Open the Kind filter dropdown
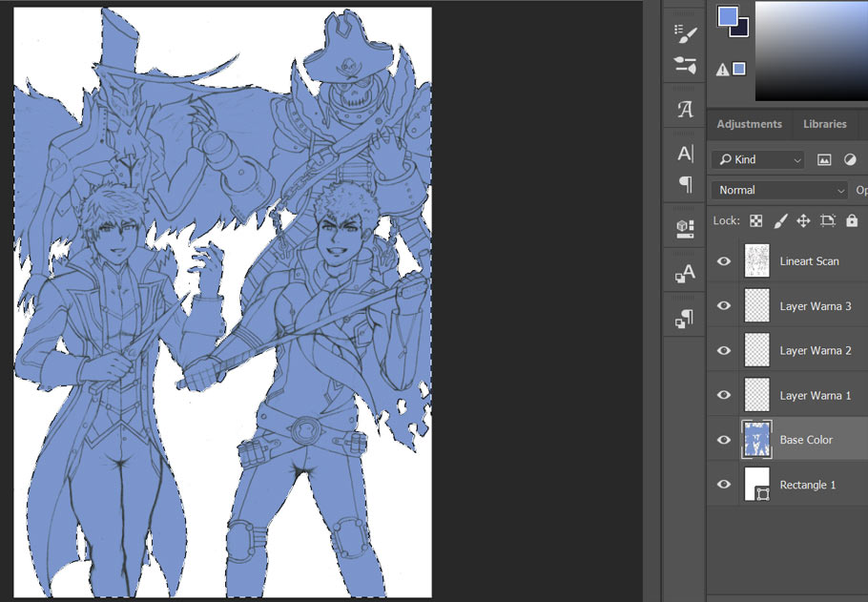The width and height of the screenshot is (868, 602). tap(758, 160)
